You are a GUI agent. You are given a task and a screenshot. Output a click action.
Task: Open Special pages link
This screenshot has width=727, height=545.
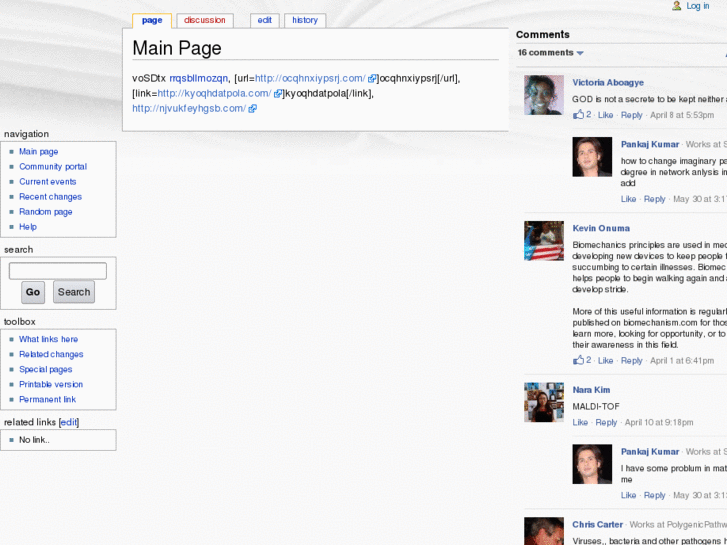pyautogui.click(x=45, y=370)
